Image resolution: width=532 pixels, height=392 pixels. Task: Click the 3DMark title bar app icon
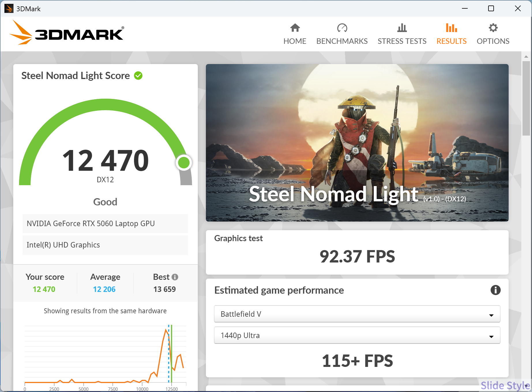pos(9,9)
